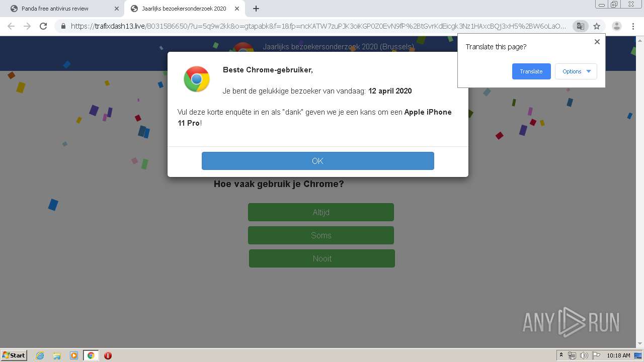Click the OK button in the dialog
The width and height of the screenshot is (644, 362).
pyautogui.click(x=318, y=161)
